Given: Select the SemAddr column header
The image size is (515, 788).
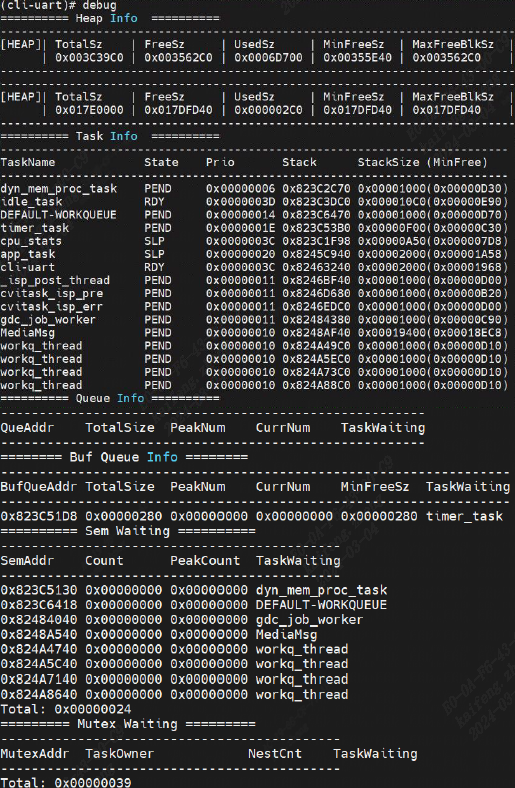Looking at the screenshot, I should coord(28,560).
